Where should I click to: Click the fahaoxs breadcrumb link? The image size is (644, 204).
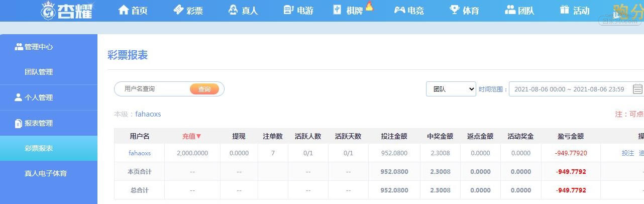[148, 114]
